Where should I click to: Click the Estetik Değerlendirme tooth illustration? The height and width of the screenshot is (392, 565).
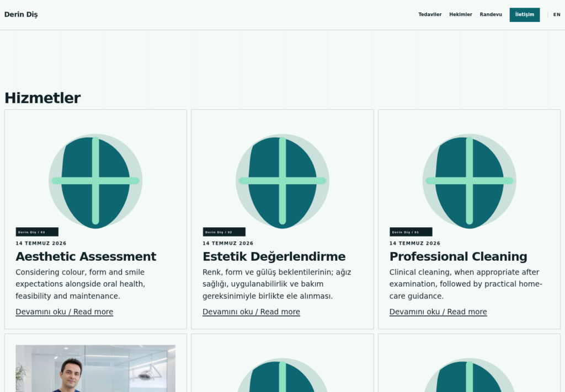[282, 181]
